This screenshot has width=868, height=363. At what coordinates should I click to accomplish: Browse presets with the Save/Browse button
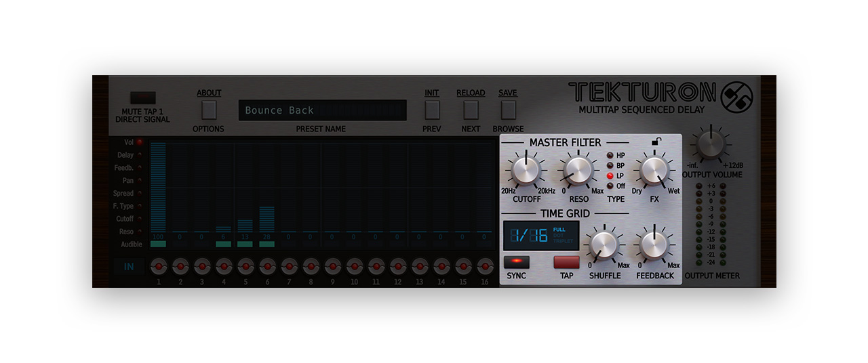click(x=508, y=110)
